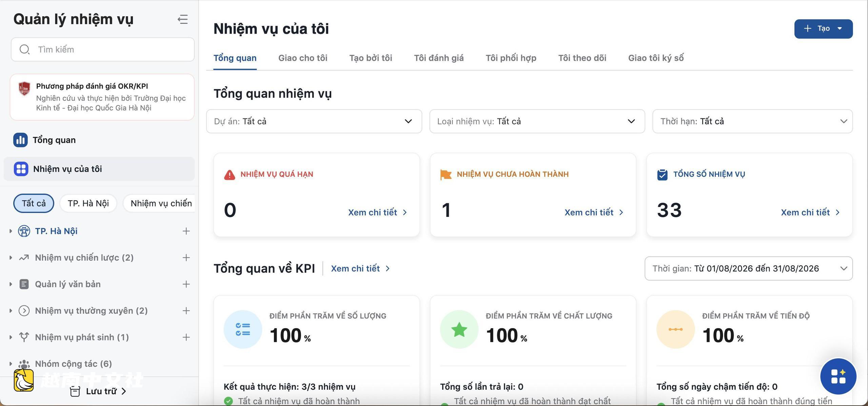Add item with plus next to TP. Hà Nội
This screenshot has height=406, width=868.
186,231
